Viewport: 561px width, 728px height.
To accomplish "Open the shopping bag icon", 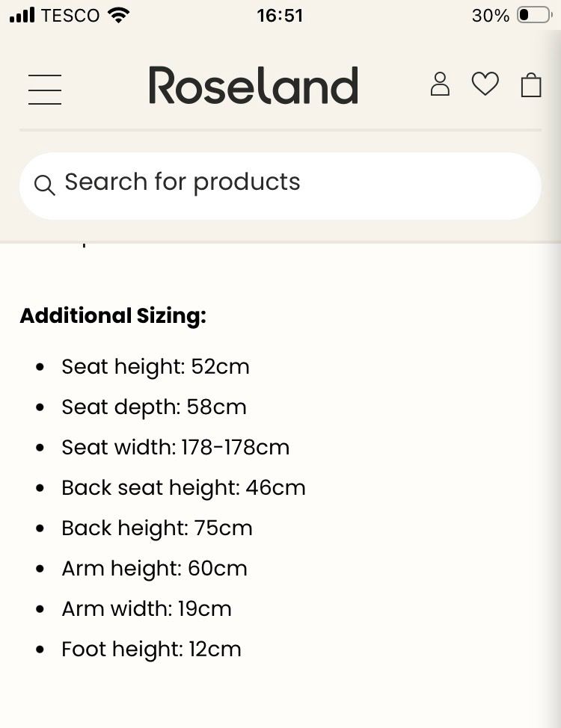I will (x=531, y=84).
